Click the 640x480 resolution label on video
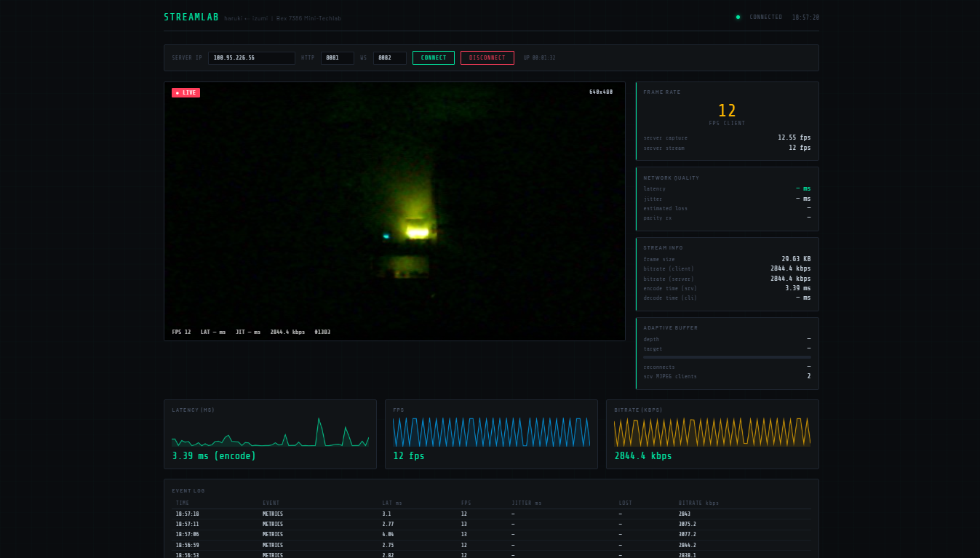 point(601,92)
